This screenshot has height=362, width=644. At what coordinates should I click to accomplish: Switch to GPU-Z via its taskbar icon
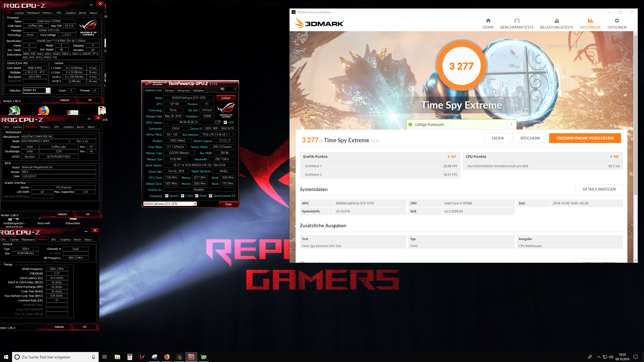pyautogui.click(x=204, y=357)
